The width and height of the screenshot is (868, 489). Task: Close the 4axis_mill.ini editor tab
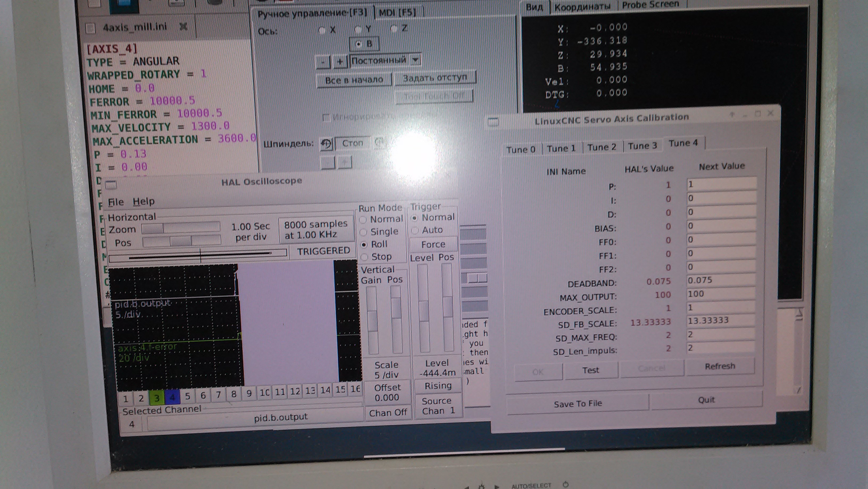point(183,27)
